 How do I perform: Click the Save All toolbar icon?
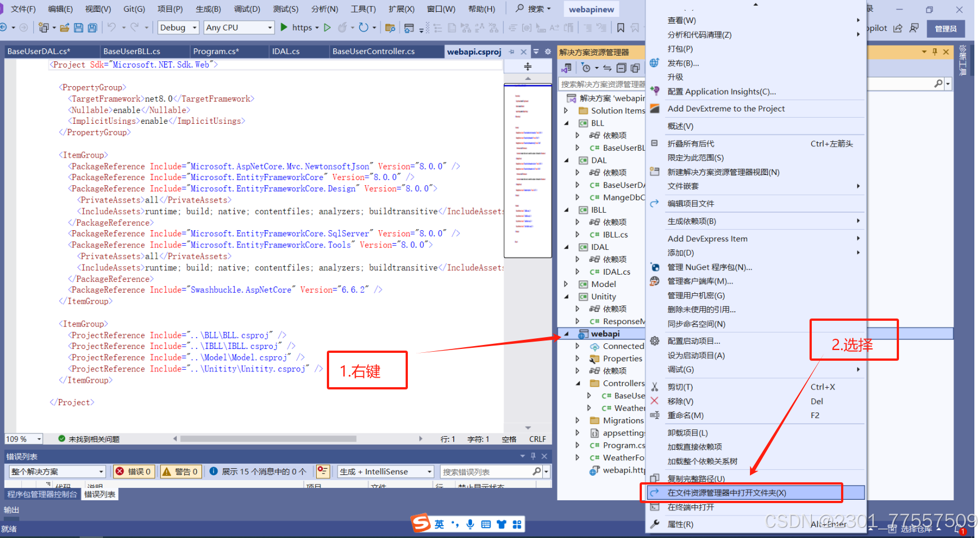pyautogui.click(x=92, y=27)
